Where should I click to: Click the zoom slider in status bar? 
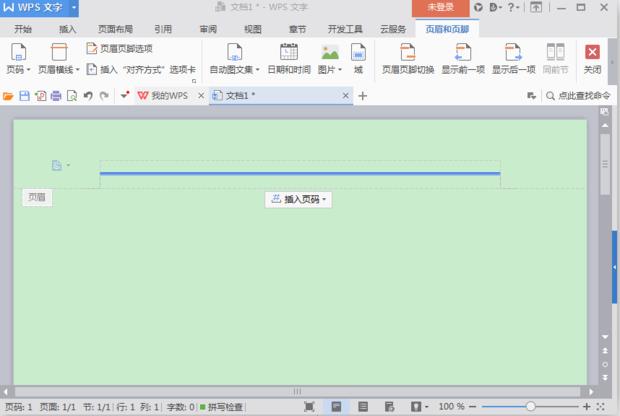[x=531, y=407]
